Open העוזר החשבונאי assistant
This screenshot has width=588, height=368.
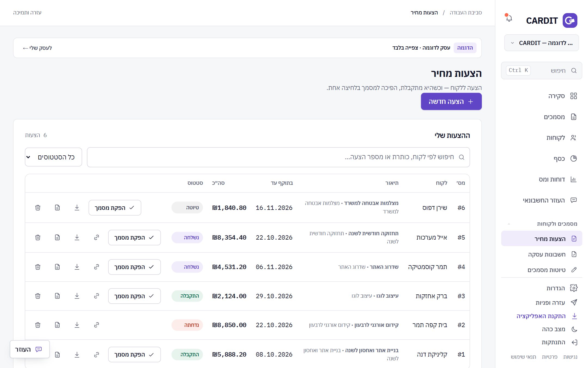click(541, 200)
